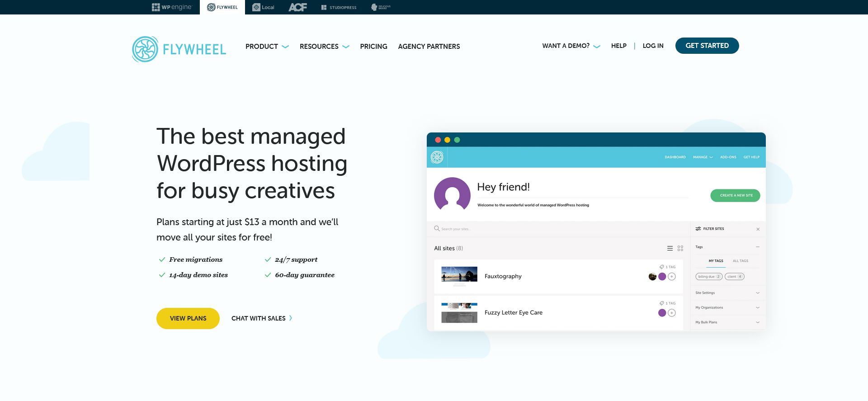Screen dimensions: 868x401
Task: Select Dashboard in the preview's nav
Action: click(x=675, y=157)
